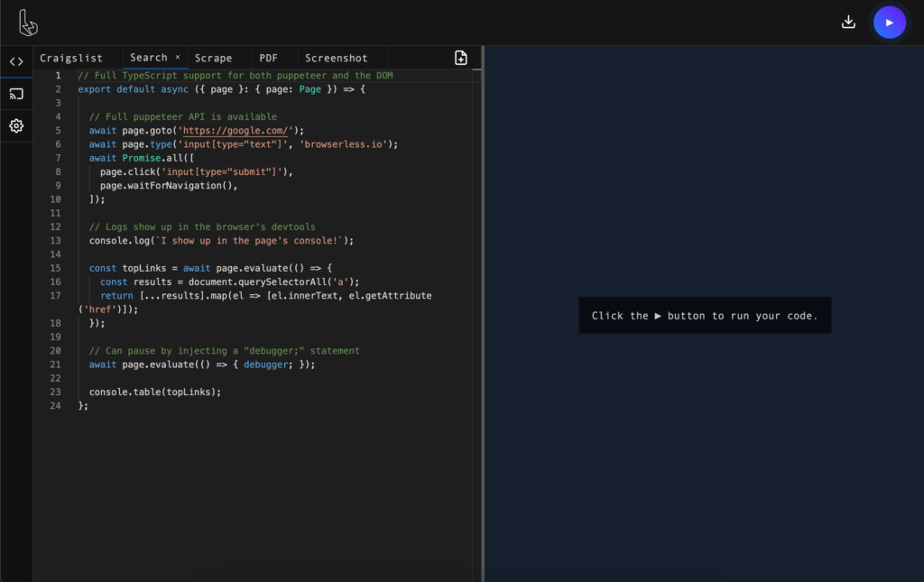Select the code editor icon in the sidebar
This screenshot has width=924, height=582.
(16, 61)
